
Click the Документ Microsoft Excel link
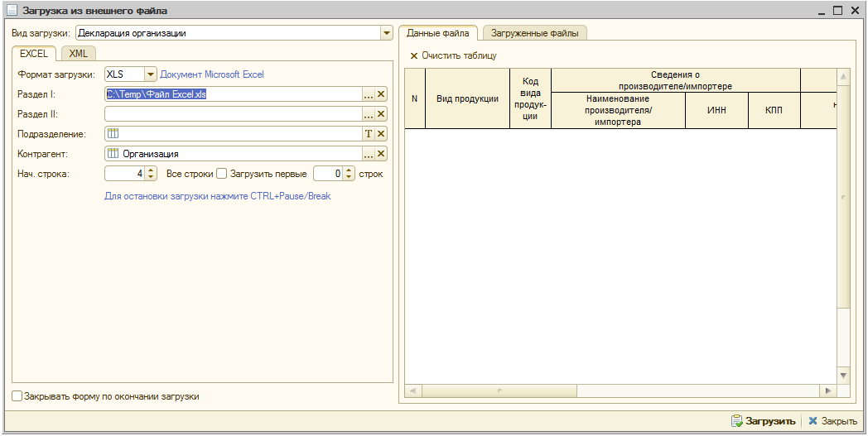(x=212, y=74)
